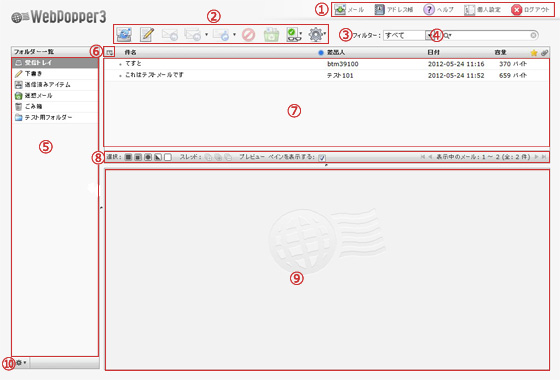Click the red delete (prohibit) icon
Image resolution: width=560 pixels, height=380 pixels.
pos(248,35)
